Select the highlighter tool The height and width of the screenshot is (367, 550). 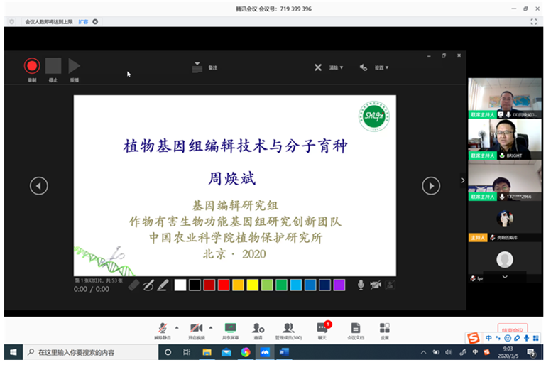[x=162, y=286]
